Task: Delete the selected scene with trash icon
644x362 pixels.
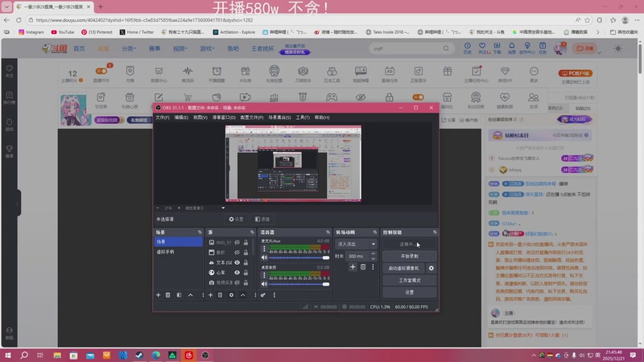Action: [x=168, y=295]
